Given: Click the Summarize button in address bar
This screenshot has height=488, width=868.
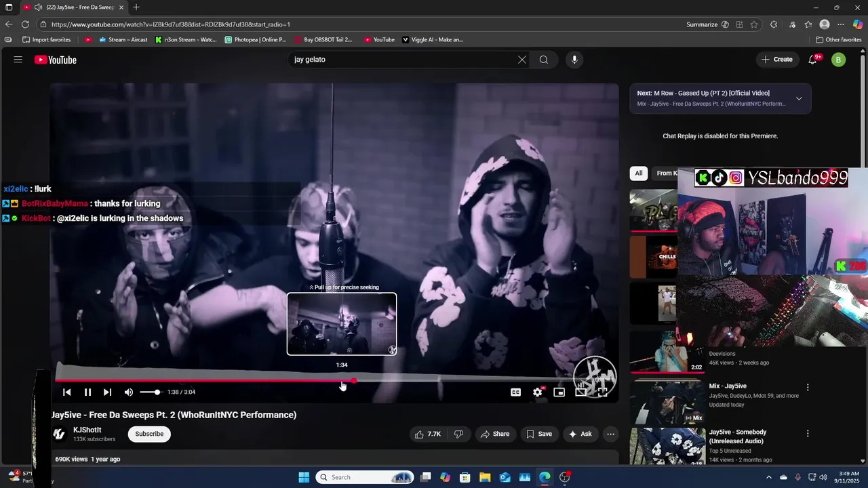Looking at the screenshot, I should tap(707, 24).
